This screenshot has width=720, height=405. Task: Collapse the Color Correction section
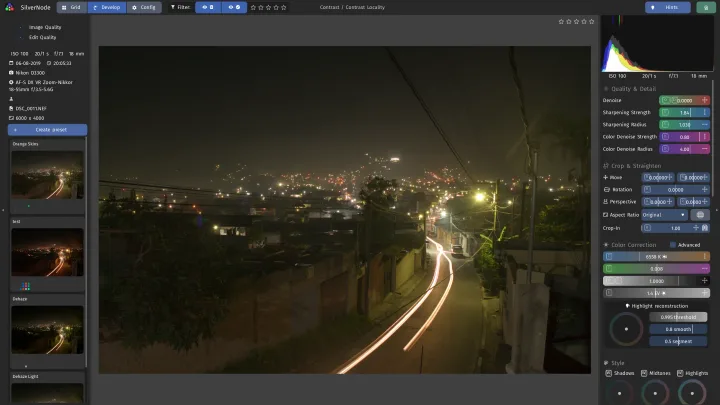[x=633, y=245]
